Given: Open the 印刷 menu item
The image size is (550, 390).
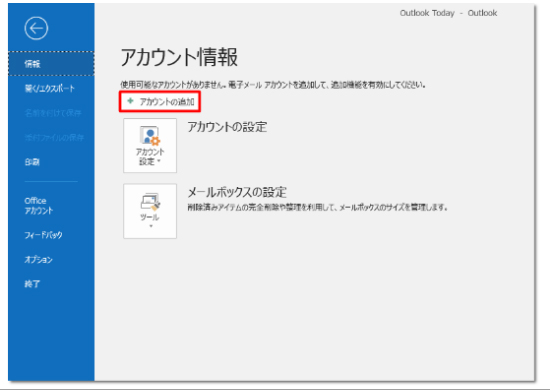Looking at the screenshot, I should pyautogui.click(x=32, y=162).
